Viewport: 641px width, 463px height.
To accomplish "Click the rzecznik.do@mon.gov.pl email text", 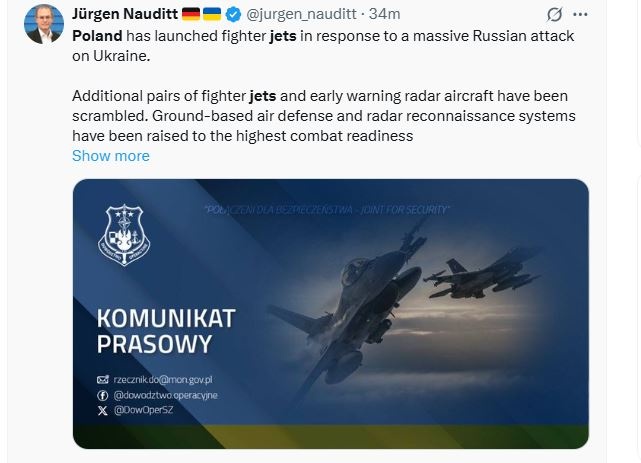I will pyautogui.click(x=163, y=380).
